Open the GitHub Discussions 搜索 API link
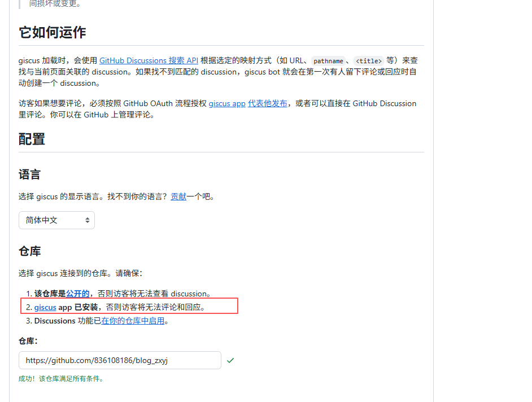532x402 pixels. 149,60
